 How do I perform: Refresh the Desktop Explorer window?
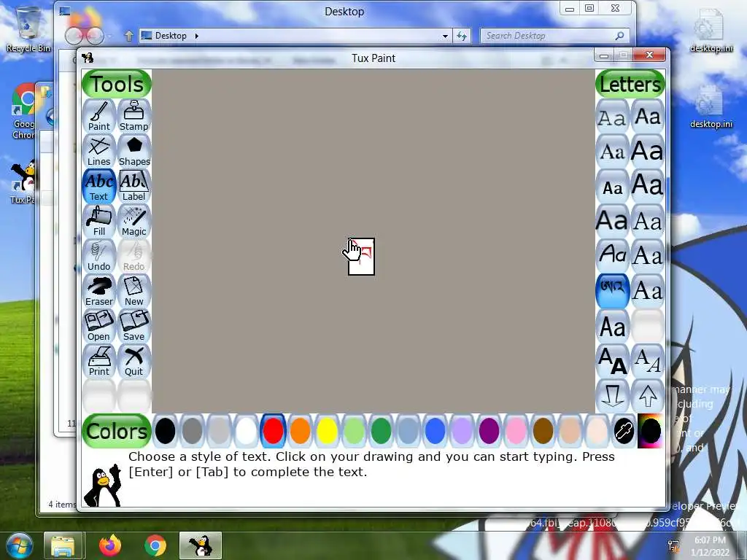click(462, 36)
